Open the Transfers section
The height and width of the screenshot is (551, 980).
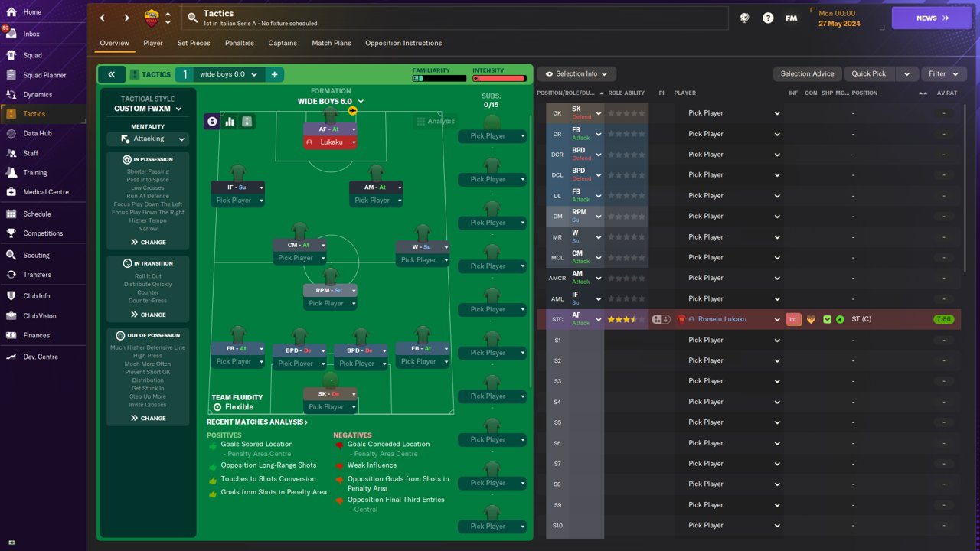tap(37, 275)
